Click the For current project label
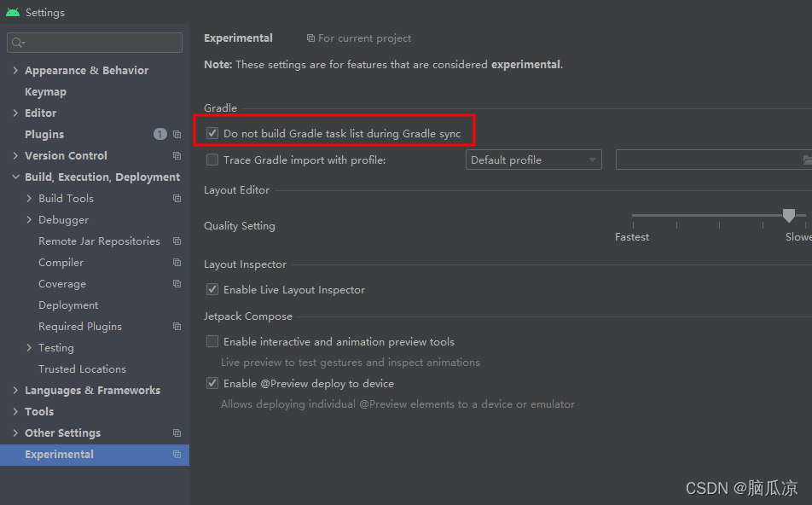Viewport: 812px width, 505px height. pos(364,38)
